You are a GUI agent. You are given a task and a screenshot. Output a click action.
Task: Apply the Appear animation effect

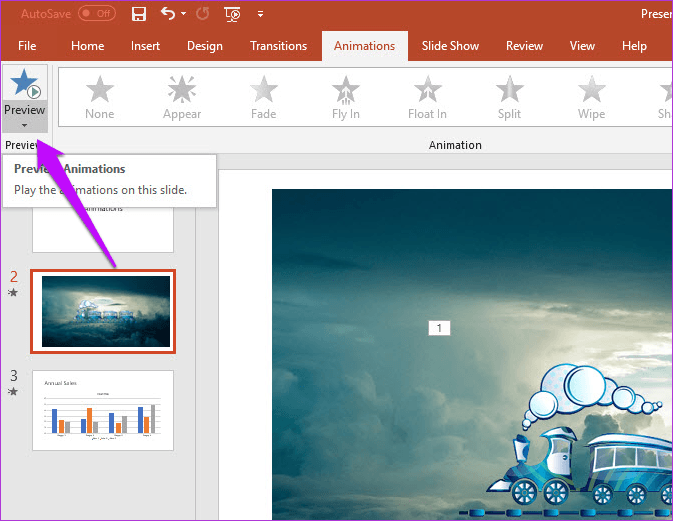pyautogui.click(x=182, y=97)
